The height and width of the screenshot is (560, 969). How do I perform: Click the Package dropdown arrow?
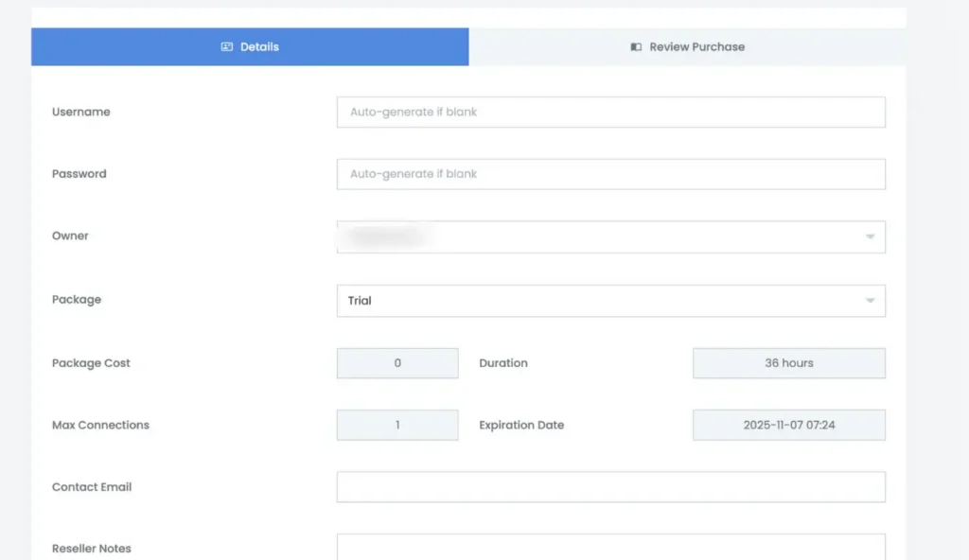tap(870, 301)
